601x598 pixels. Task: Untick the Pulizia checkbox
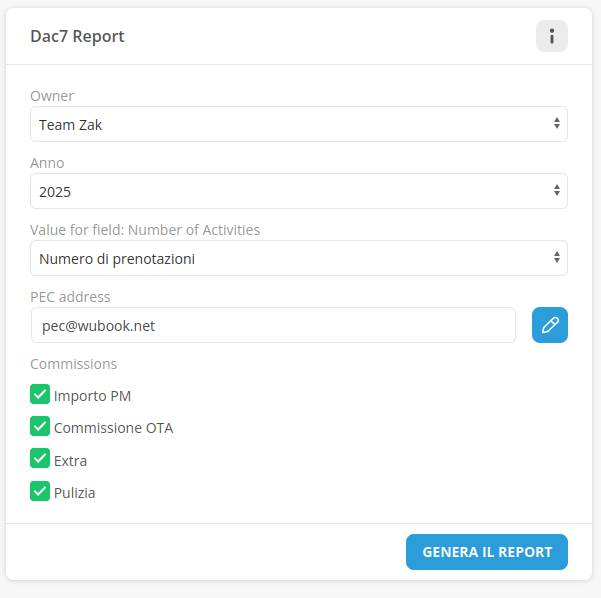point(40,491)
